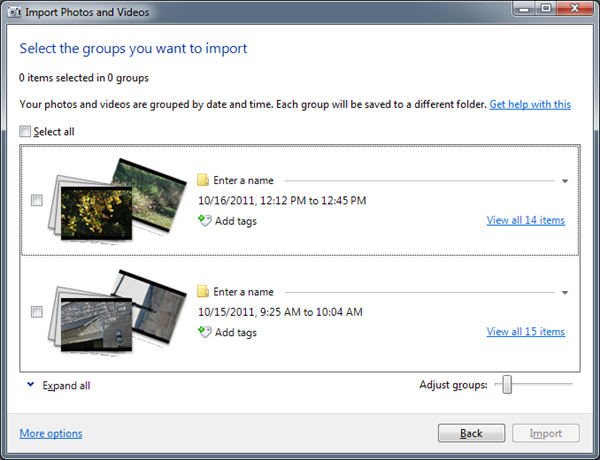
Task: Select the 10/15/2011 photo stack thumbnail
Action: tap(115, 311)
